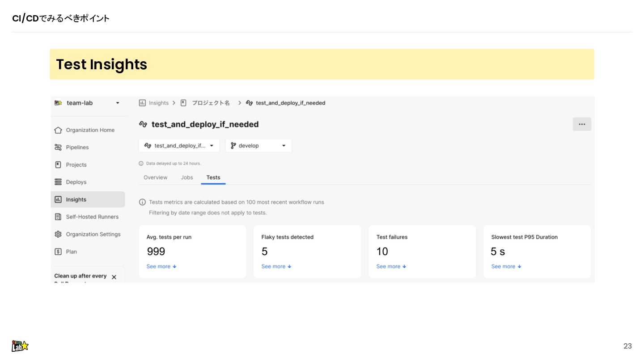Click the Pipelines icon in sidebar

(x=58, y=147)
